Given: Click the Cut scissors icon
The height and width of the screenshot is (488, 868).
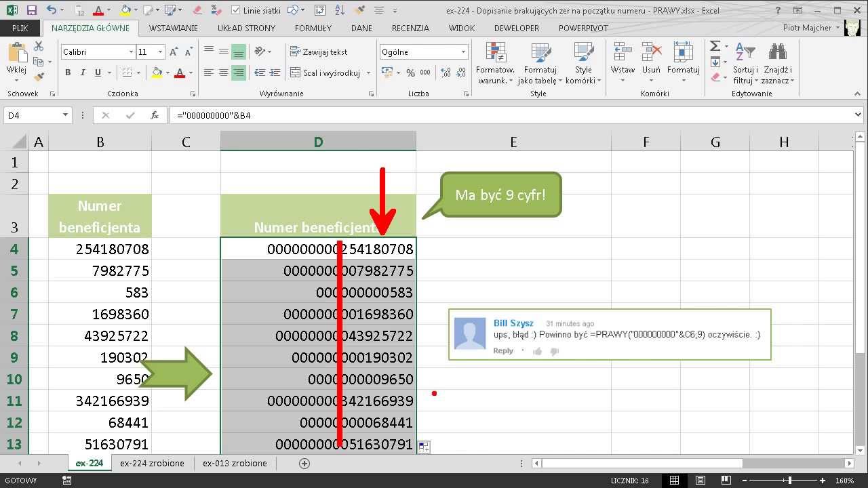Looking at the screenshot, I should [x=39, y=45].
